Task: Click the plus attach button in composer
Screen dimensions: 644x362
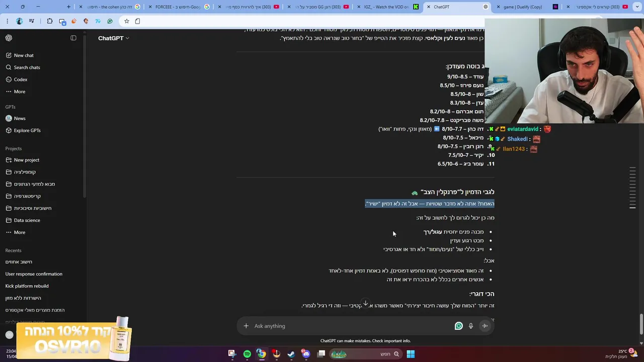Action: (x=246, y=326)
